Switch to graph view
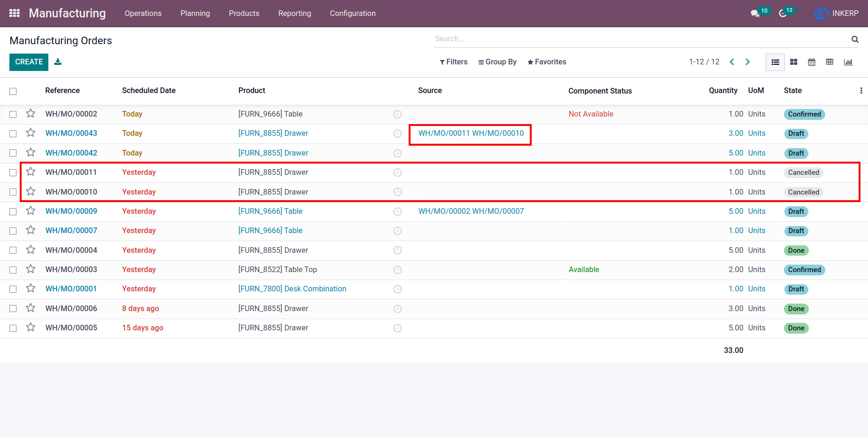Image resolution: width=868 pixels, height=438 pixels. (848, 62)
